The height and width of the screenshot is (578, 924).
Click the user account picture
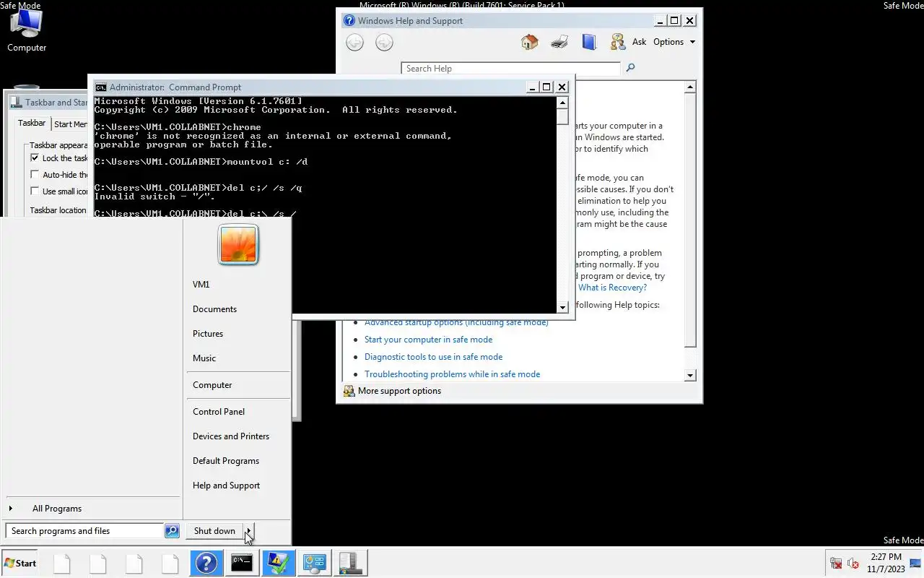pyautogui.click(x=238, y=244)
